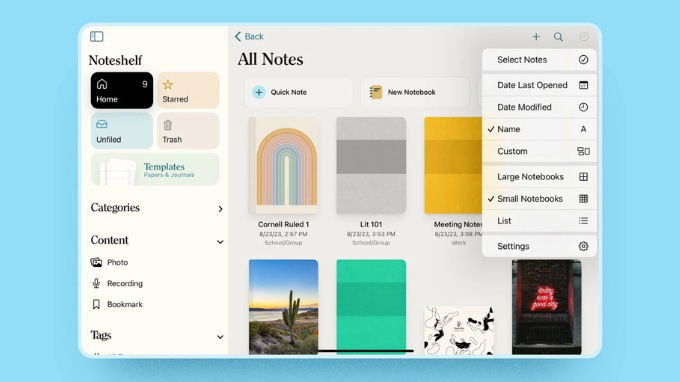Screen dimensions: 680x382
Task: Click the Trash bin icon
Action: pos(168,125)
